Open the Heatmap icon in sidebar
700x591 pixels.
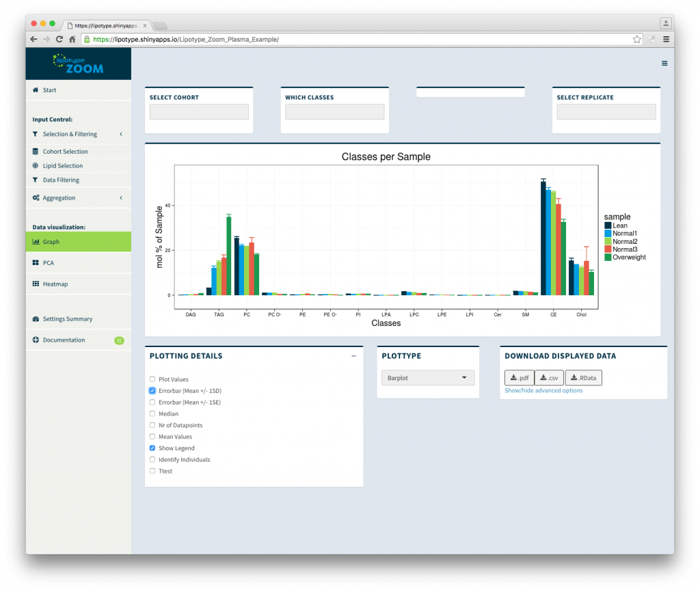pyautogui.click(x=36, y=284)
